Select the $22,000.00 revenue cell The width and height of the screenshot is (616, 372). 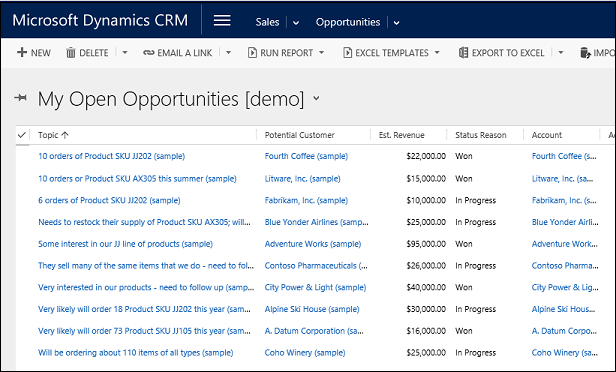click(426, 156)
